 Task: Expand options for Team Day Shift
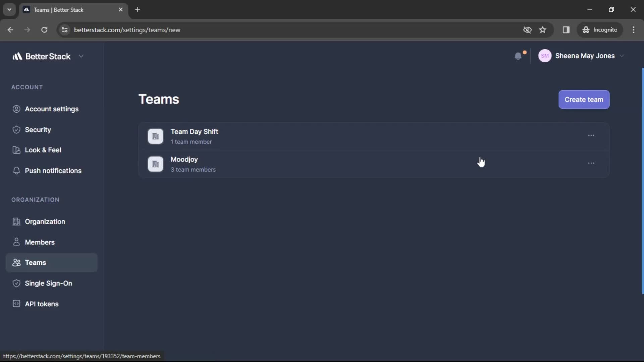[x=591, y=135]
